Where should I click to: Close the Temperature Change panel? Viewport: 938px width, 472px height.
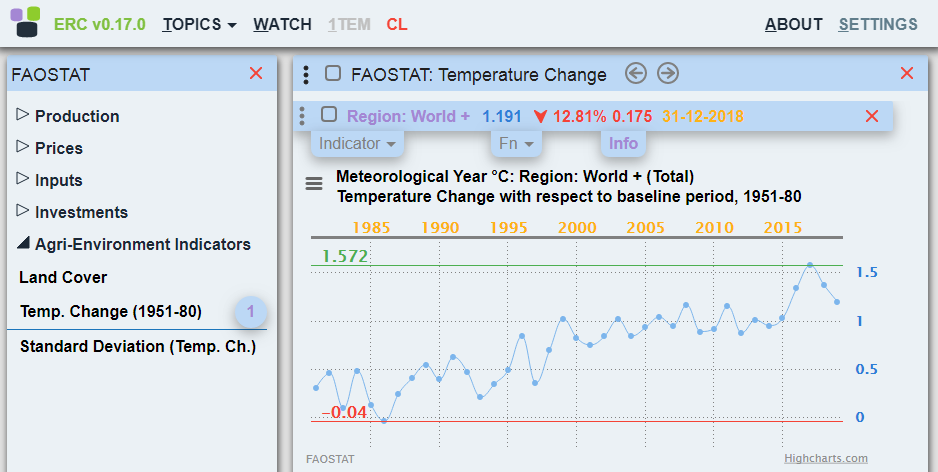907,74
